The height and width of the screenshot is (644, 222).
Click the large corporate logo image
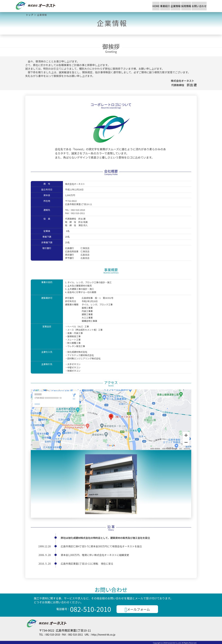point(111,129)
